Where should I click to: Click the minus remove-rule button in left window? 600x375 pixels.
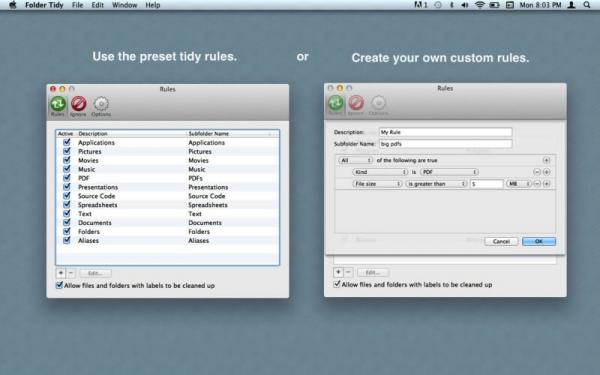tap(71, 273)
